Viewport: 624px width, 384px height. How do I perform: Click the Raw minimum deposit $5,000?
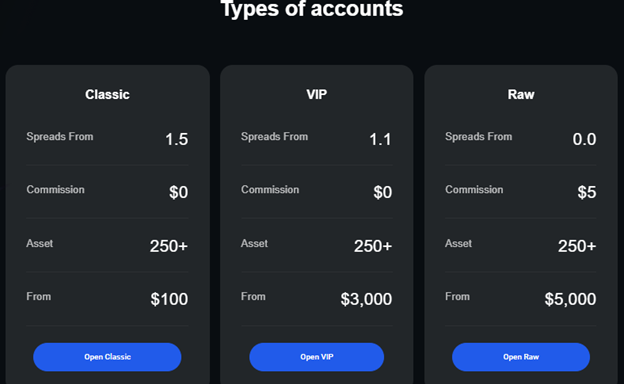[x=570, y=299]
